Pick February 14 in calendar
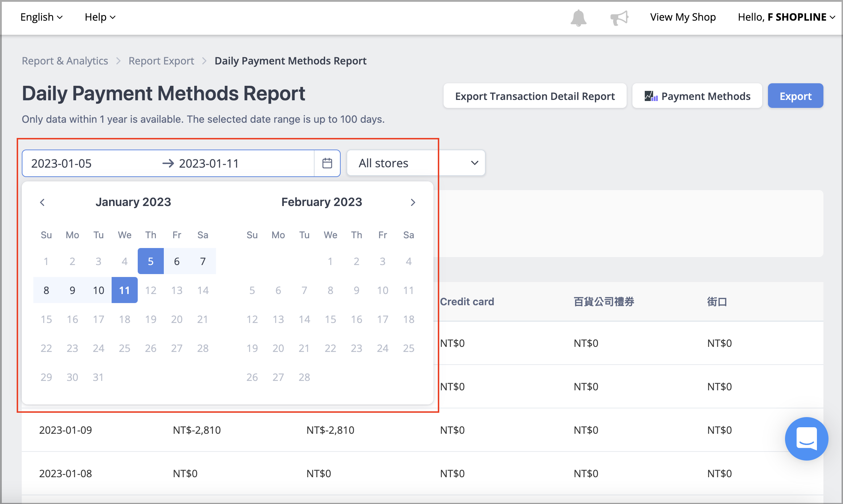The image size is (843, 504). pyautogui.click(x=304, y=319)
